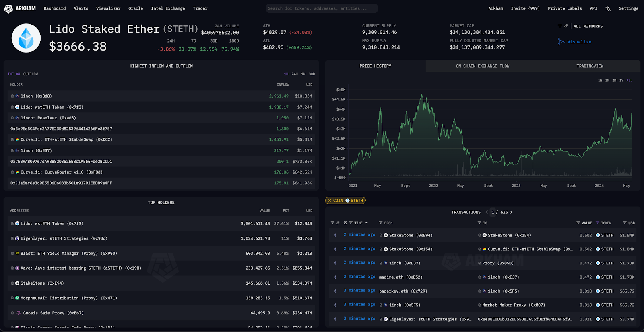Remove the COIN STETH filter chip
Image resolution: width=644 pixels, height=332 pixels.
pos(330,201)
